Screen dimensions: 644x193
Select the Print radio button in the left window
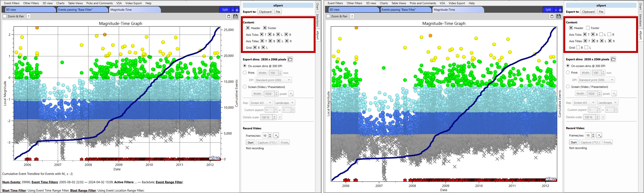(x=245, y=73)
